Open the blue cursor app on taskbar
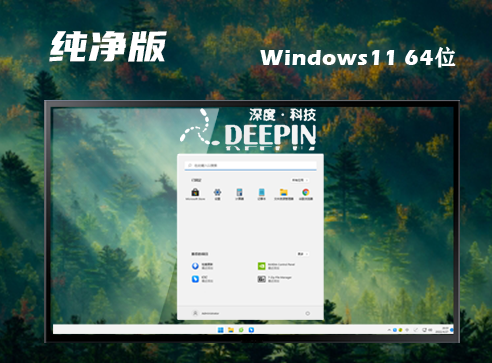This screenshot has height=363, width=492. coord(251,330)
